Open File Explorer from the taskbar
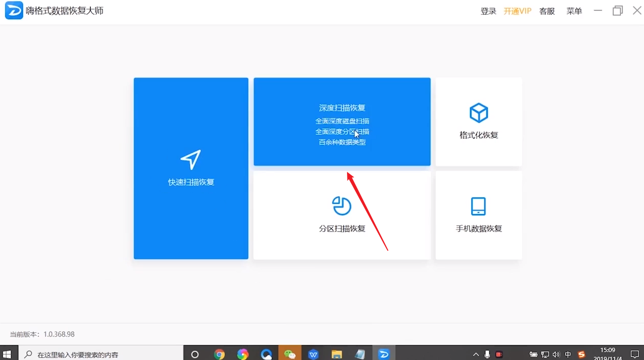 pos(337,354)
